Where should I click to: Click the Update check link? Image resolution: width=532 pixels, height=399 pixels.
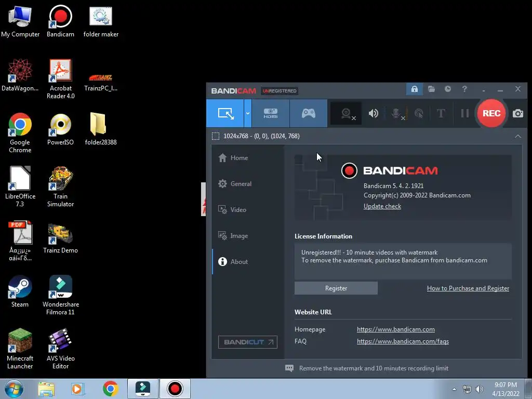tap(382, 206)
